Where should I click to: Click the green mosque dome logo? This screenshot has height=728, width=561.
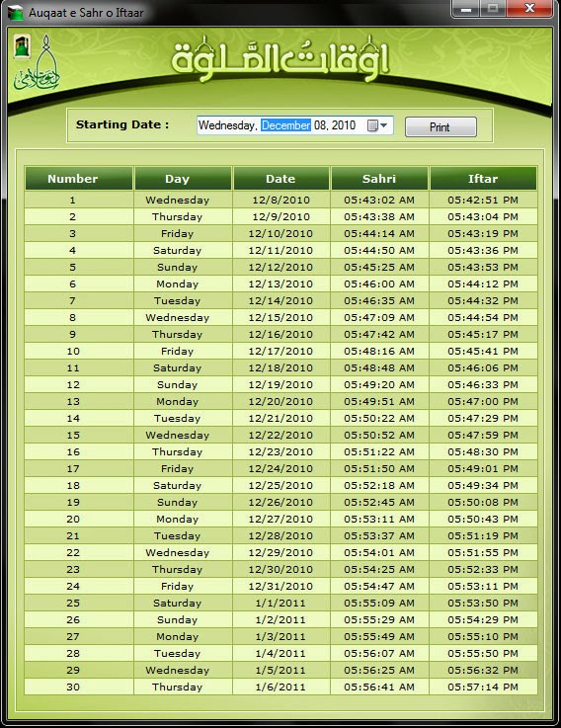tap(38, 64)
